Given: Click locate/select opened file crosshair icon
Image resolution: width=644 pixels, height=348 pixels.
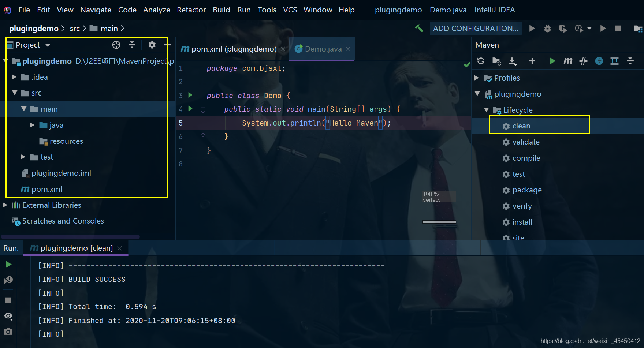Looking at the screenshot, I should pos(116,45).
